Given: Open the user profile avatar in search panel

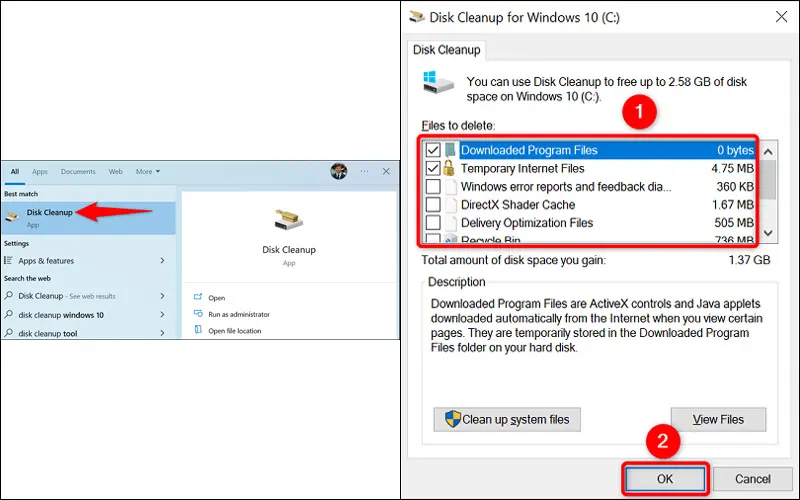Looking at the screenshot, I should coord(339,171).
